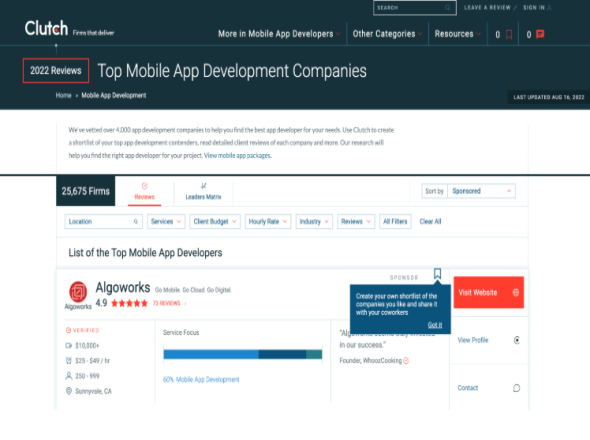590x440 pixels.
Task: Click the pencil icon beside Leave a Review
Action: pos(515,8)
